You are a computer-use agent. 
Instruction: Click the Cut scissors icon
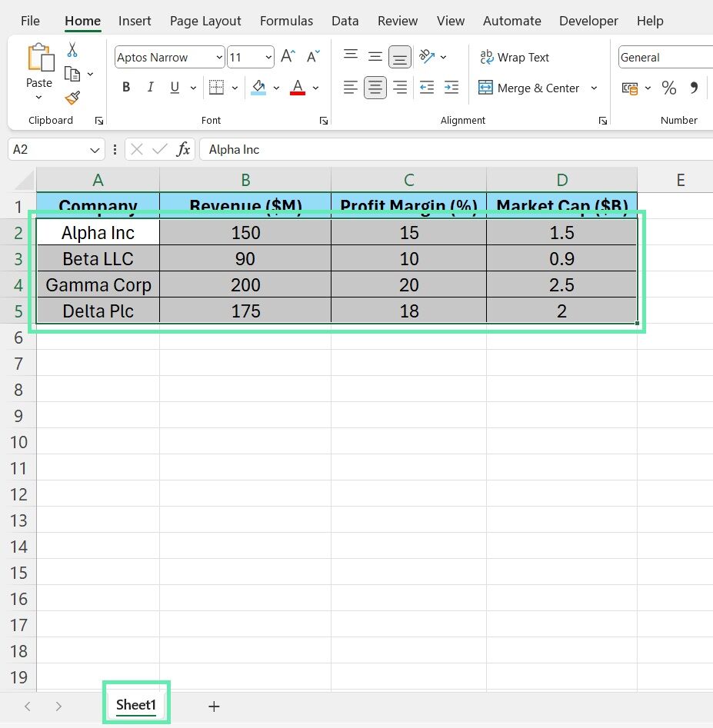coord(72,50)
